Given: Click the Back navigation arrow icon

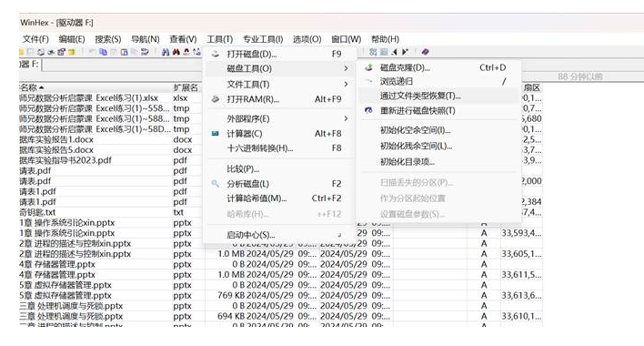Looking at the screenshot, I should (x=395, y=52).
